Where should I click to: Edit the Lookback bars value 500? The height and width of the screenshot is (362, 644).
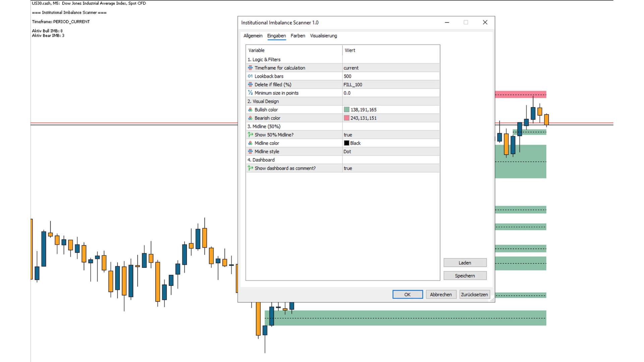390,76
